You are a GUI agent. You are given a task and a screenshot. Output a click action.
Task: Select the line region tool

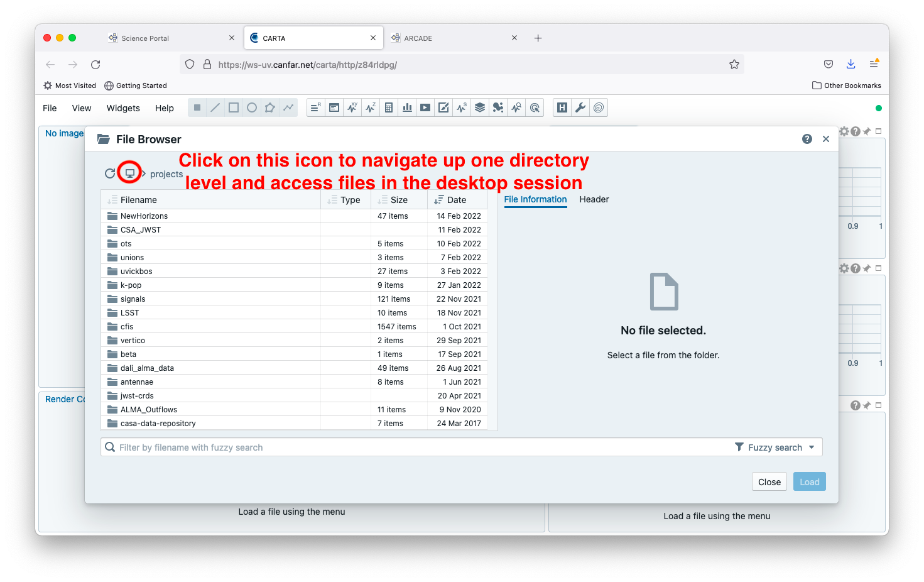click(x=215, y=107)
